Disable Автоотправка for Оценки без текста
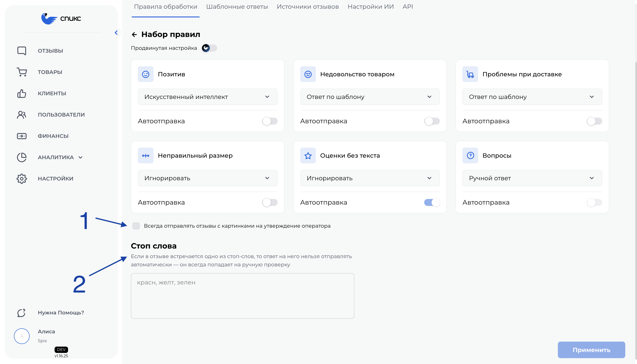The height and width of the screenshot is (364, 637). pyautogui.click(x=432, y=202)
